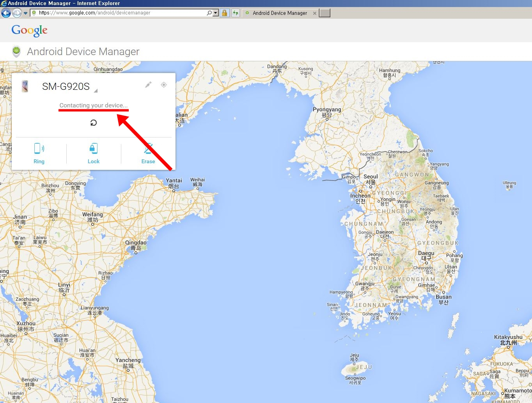
Task: Click the Internet Explorer title bar icon
Action: [x=4, y=3]
